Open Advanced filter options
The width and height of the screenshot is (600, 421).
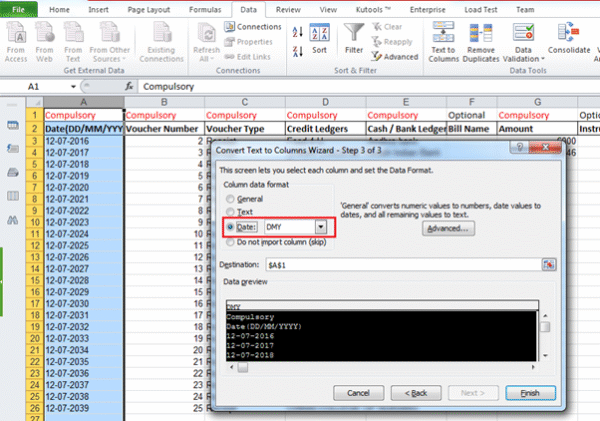[x=395, y=57]
